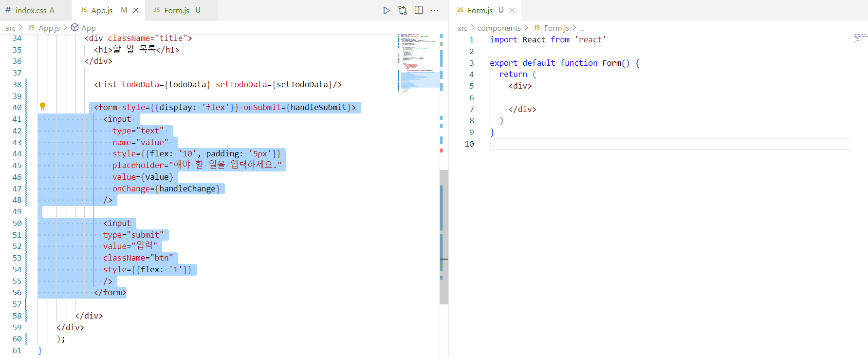Split the editor right

(419, 10)
